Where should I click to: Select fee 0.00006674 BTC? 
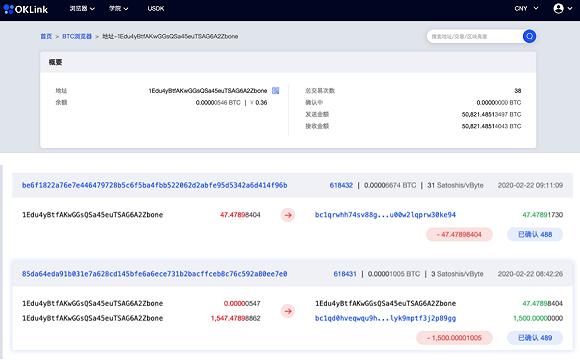390,185
